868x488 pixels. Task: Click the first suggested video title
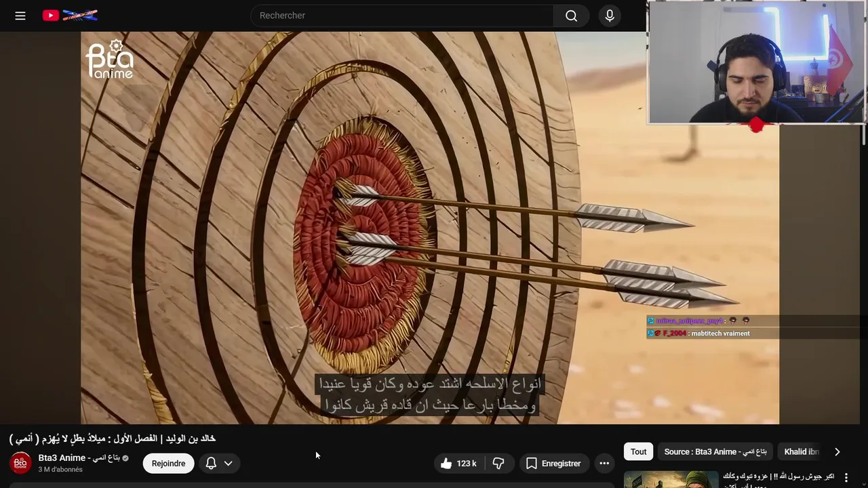click(x=778, y=480)
